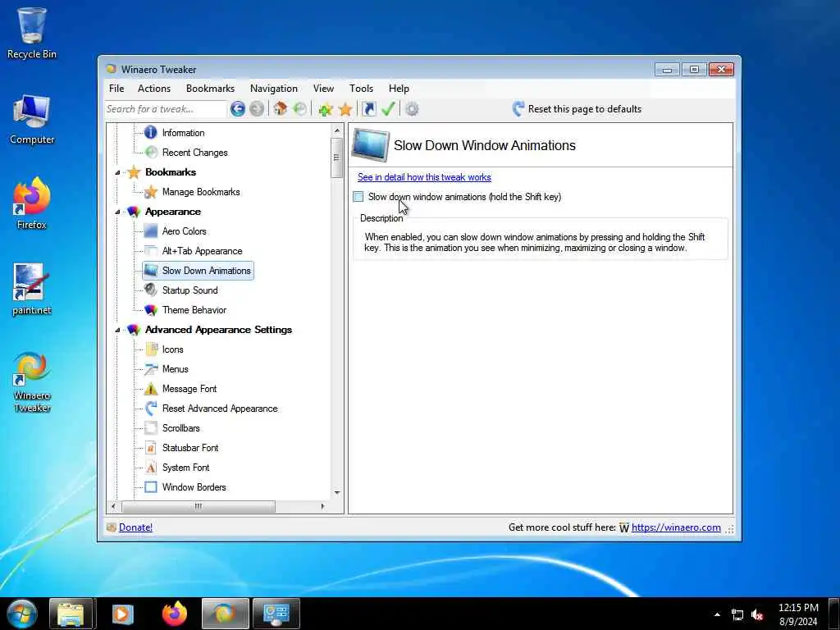
Task: Click the Manage Bookmarks star icon
Action: (151, 192)
